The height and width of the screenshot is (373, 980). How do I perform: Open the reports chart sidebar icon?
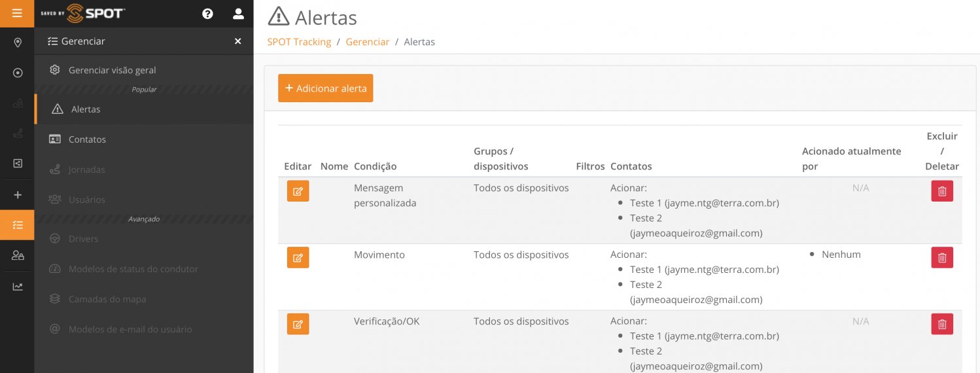[x=18, y=286]
